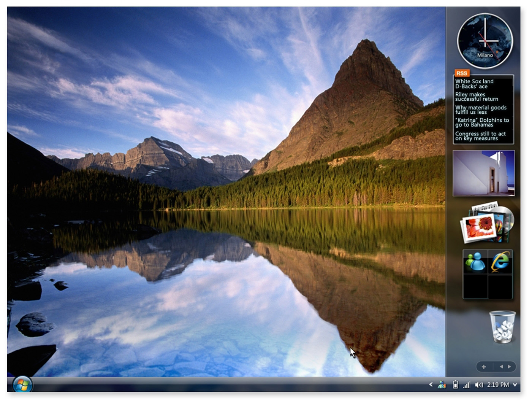Go to previous sidebar gadget page
This screenshot has height=402, width=532.
click(x=501, y=367)
